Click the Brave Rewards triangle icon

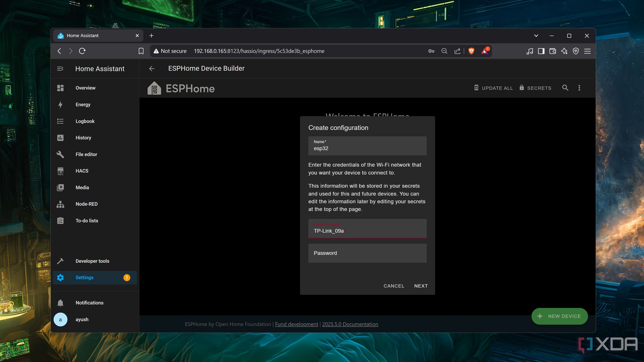485,51
